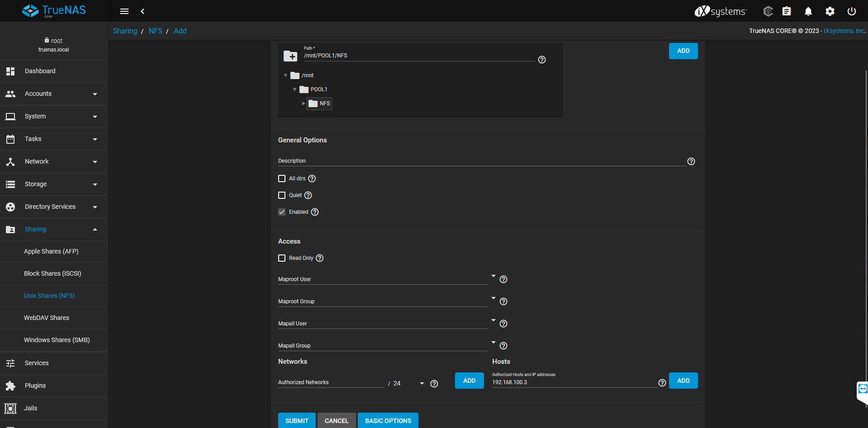
Task: Open the Mapall User dropdown
Action: 493,320
